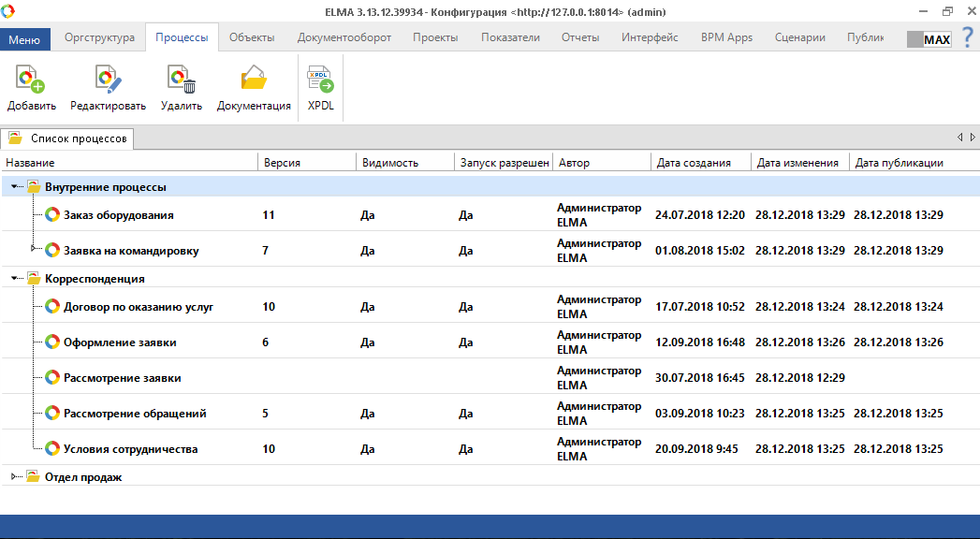
Task: Click the Заказ оборудования process icon
Action: 52,215
